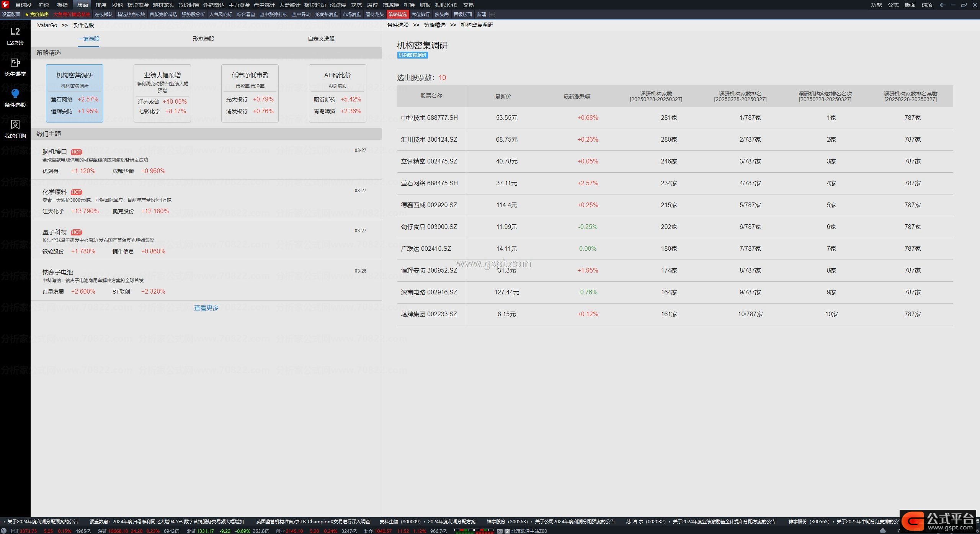Screen dimensions: 980x534
Task: Click 银轮股份 under 量子科技
Action: (53, 251)
